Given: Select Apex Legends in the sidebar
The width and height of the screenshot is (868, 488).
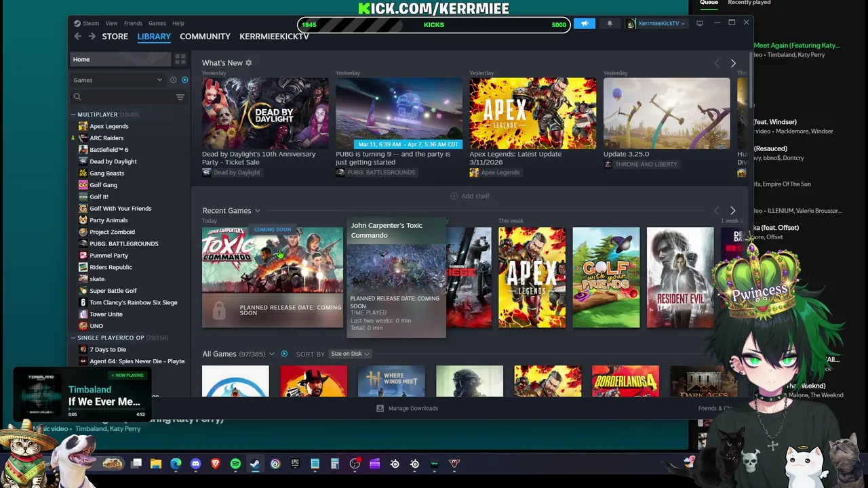Looking at the screenshot, I should (108, 126).
